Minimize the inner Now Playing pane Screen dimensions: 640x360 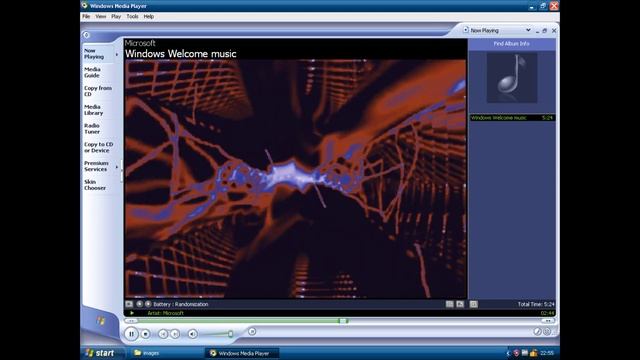(x=538, y=31)
